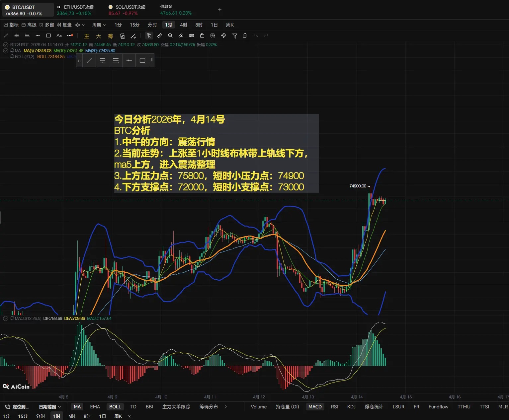Click the MACD(12,26,9) alert bell

(12, 318)
